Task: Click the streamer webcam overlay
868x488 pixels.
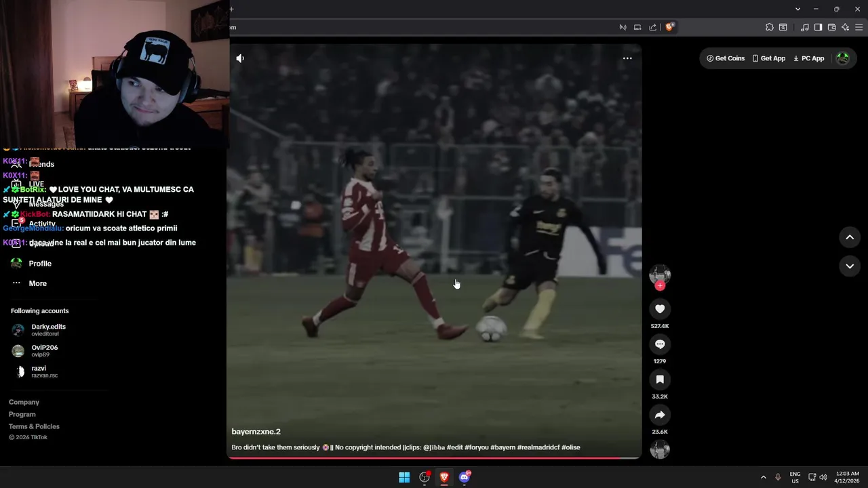Action: pyautogui.click(x=114, y=73)
